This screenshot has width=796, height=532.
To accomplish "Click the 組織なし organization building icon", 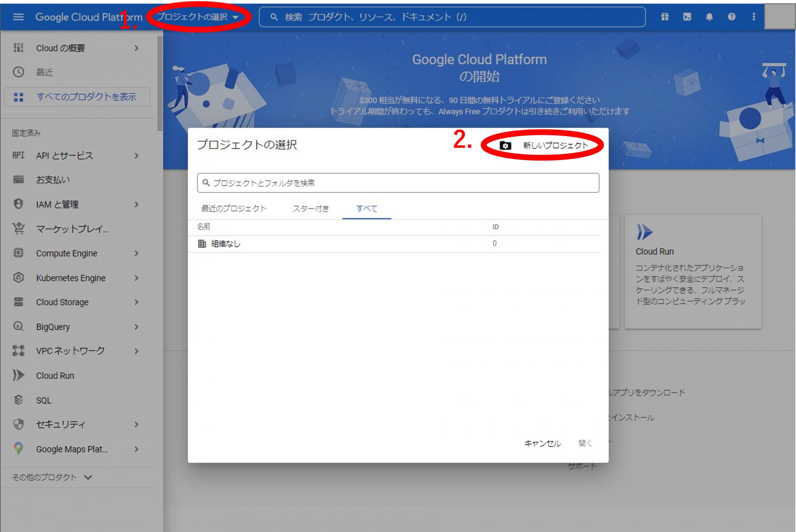I will click(202, 243).
